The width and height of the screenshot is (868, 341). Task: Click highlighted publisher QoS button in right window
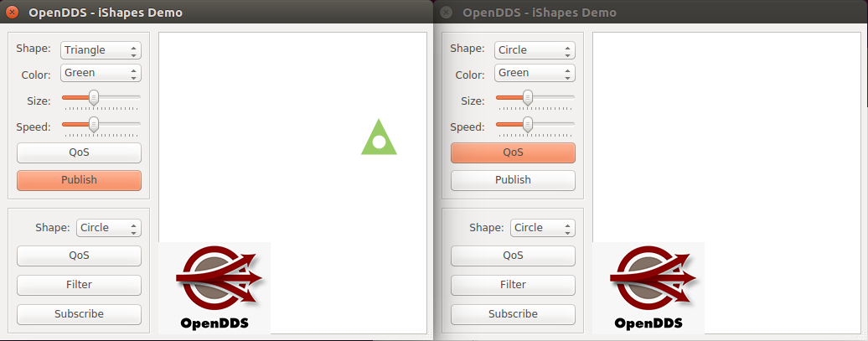coord(513,152)
